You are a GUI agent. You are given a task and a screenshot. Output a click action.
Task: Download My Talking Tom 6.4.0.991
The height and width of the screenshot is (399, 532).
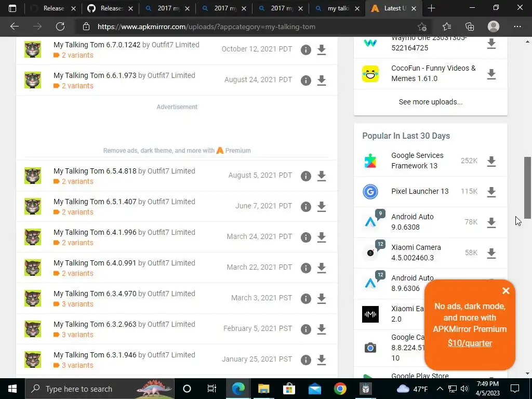pyautogui.click(x=321, y=268)
